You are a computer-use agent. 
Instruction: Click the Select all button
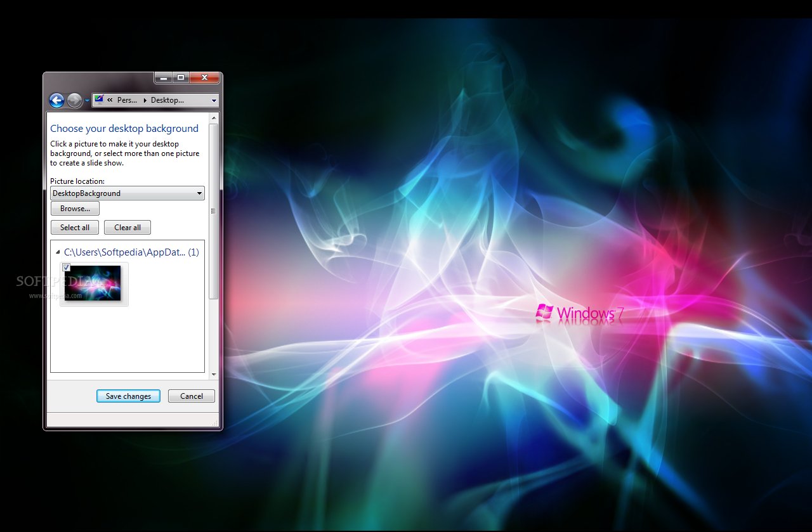75,228
